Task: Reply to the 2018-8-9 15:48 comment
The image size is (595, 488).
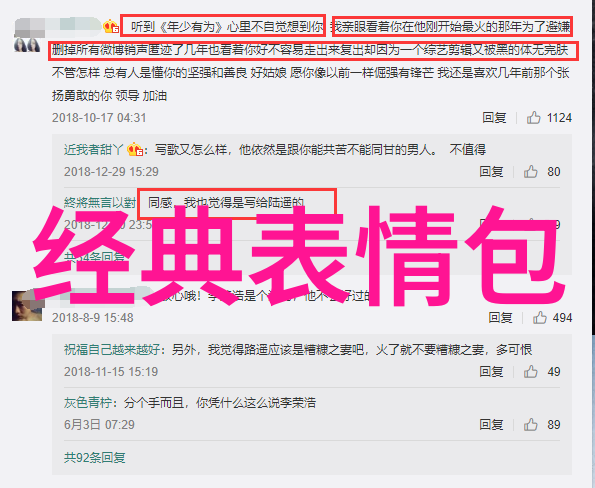Action: pos(500,318)
